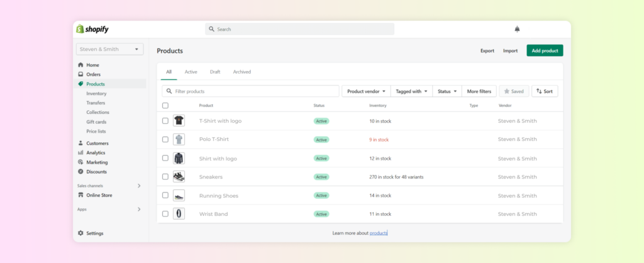
Task: Click the Orders inbox icon
Action: tap(80, 74)
